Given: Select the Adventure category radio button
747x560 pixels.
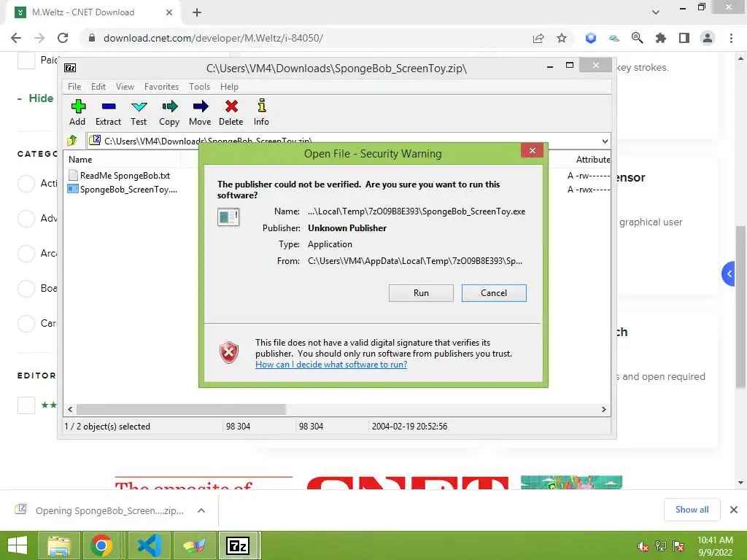Looking at the screenshot, I should click(26, 219).
